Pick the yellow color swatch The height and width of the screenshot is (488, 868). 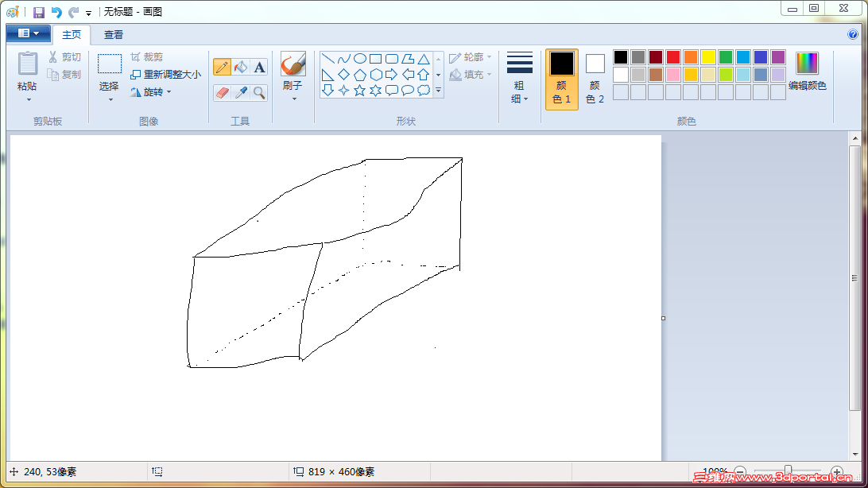708,57
